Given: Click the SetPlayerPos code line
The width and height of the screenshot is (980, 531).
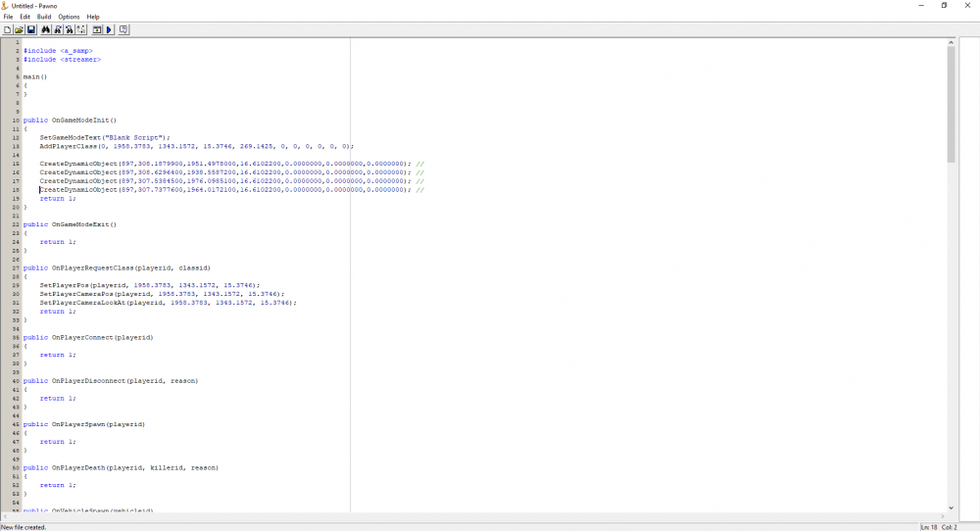Looking at the screenshot, I should (x=150, y=285).
